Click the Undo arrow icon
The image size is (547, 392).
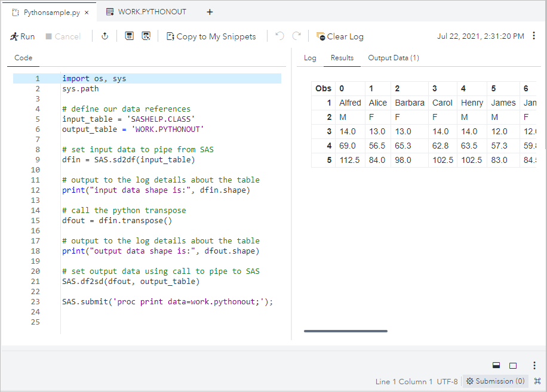(279, 36)
